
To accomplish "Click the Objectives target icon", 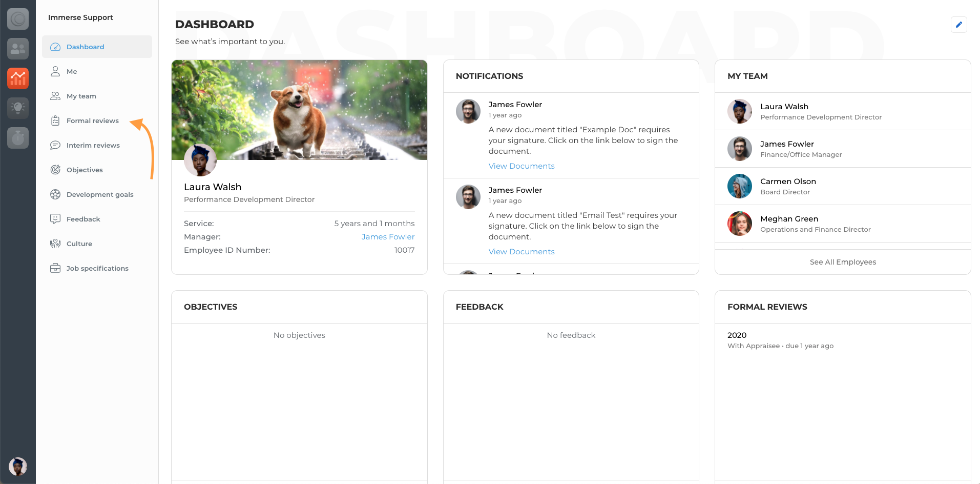I will (x=55, y=170).
